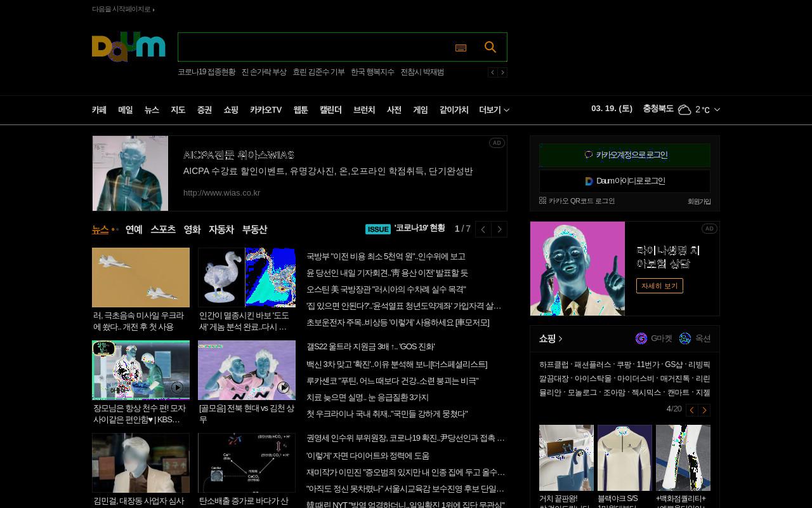Open the dodo bird article thumbnail
This screenshot has width=812, height=508.
pos(247,277)
